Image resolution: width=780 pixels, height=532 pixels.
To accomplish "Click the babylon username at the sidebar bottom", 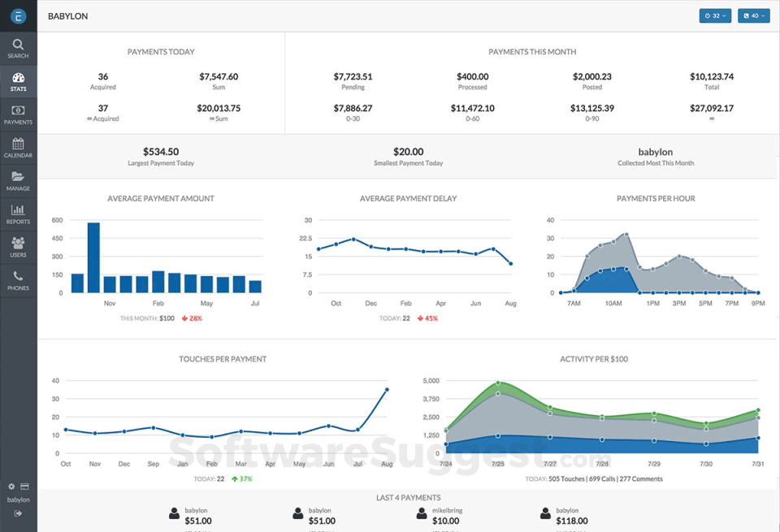I will coord(18,500).
